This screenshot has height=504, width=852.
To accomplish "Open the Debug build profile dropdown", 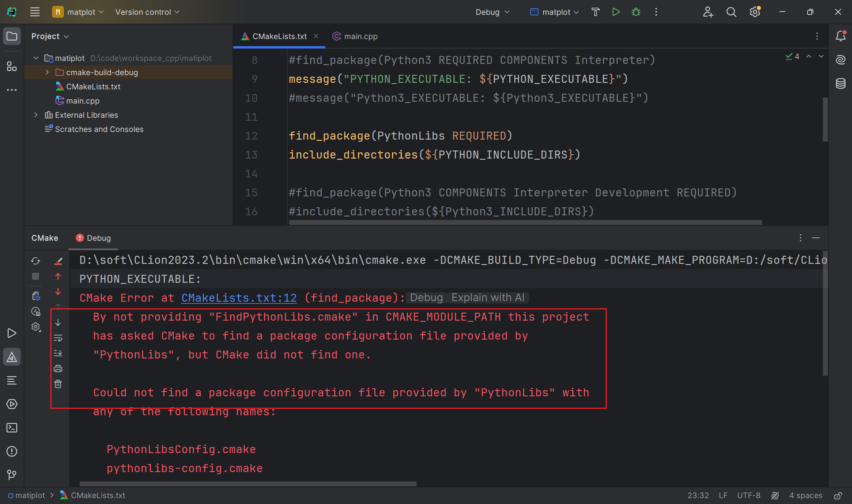I will point(492,12).
